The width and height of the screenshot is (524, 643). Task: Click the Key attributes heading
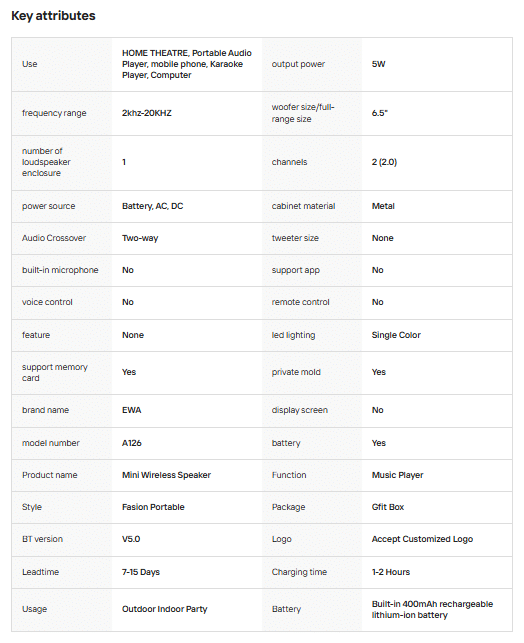[53, 16]
